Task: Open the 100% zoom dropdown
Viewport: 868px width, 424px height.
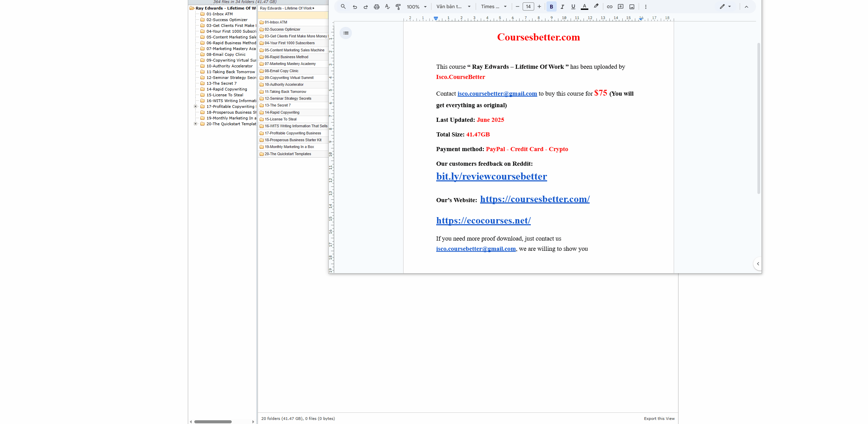Action: [x=416, y=7]
